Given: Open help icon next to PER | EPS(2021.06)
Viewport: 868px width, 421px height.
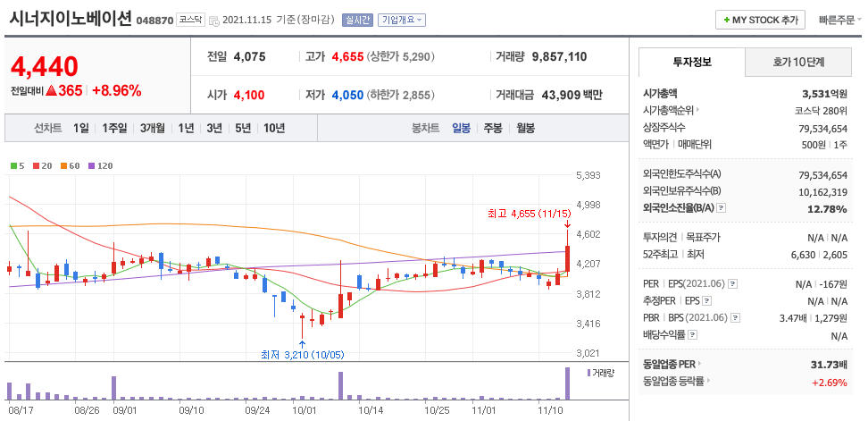Looking at the screenshot, I should pyautogui.click(x=732, y=283).
